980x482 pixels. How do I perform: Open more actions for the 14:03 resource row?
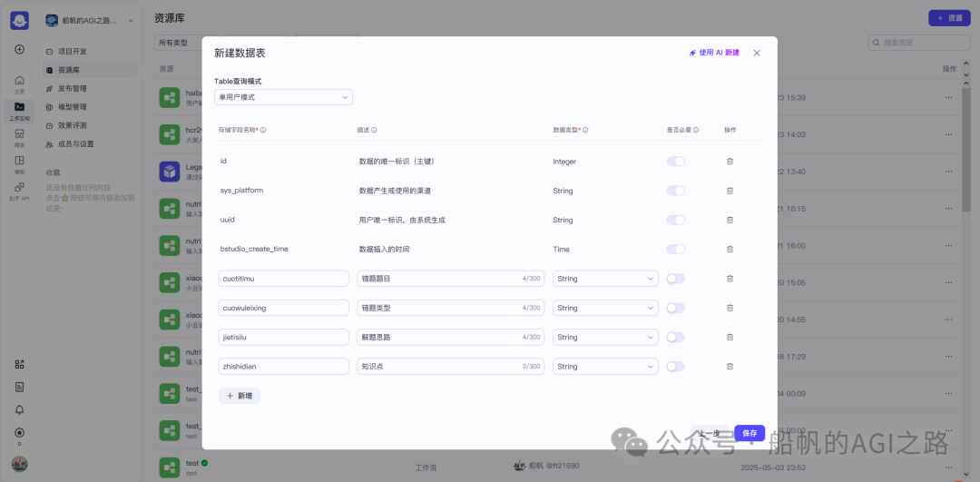(948, 134)
